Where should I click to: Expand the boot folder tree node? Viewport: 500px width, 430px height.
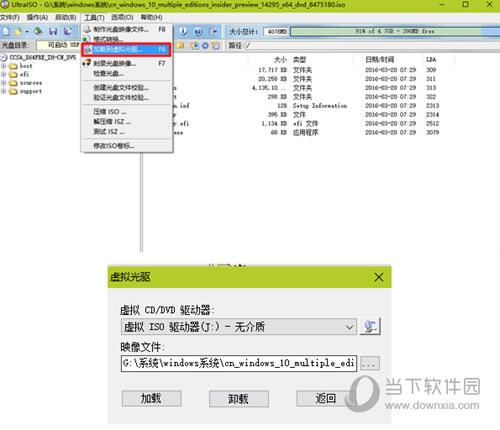coord(3,66)
